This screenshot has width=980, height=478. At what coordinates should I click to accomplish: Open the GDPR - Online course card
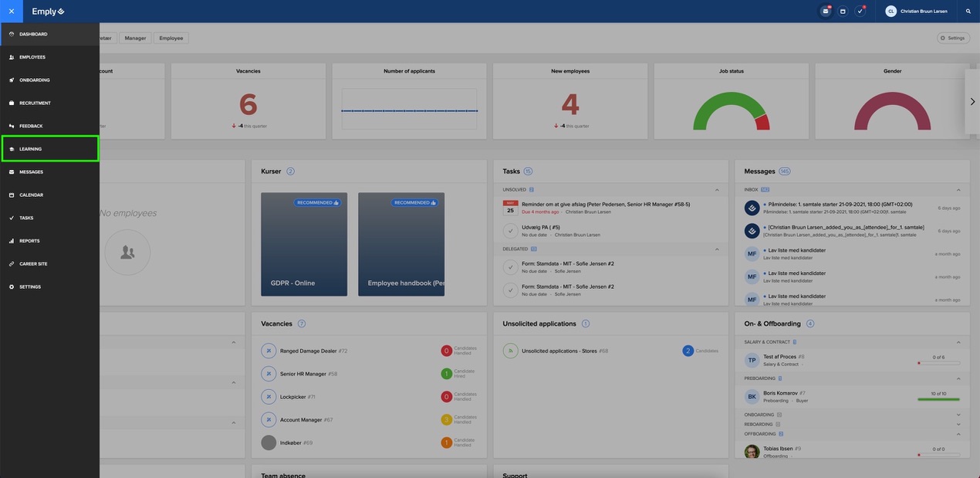(x=304, y=244)
